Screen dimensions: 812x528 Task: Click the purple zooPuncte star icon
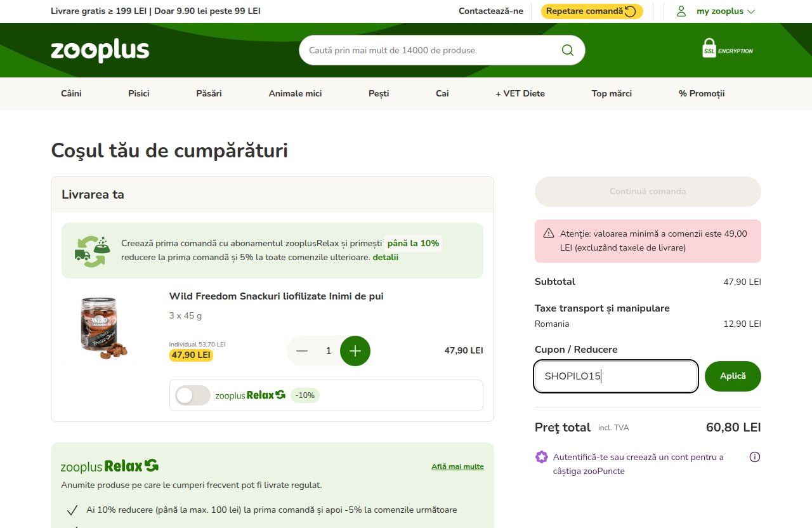tap(541, 457)
